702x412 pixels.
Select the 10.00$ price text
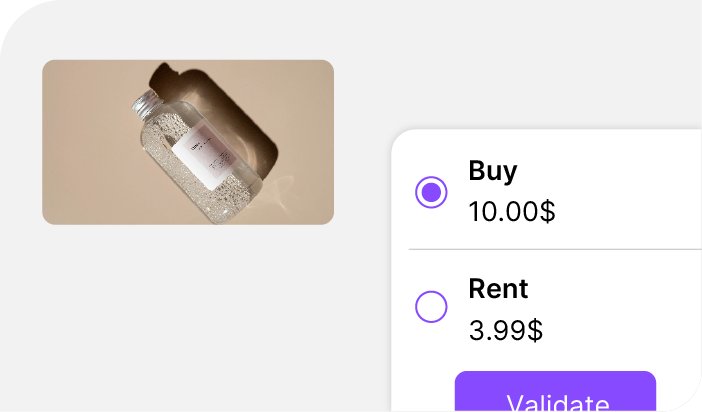coord(512,211)
